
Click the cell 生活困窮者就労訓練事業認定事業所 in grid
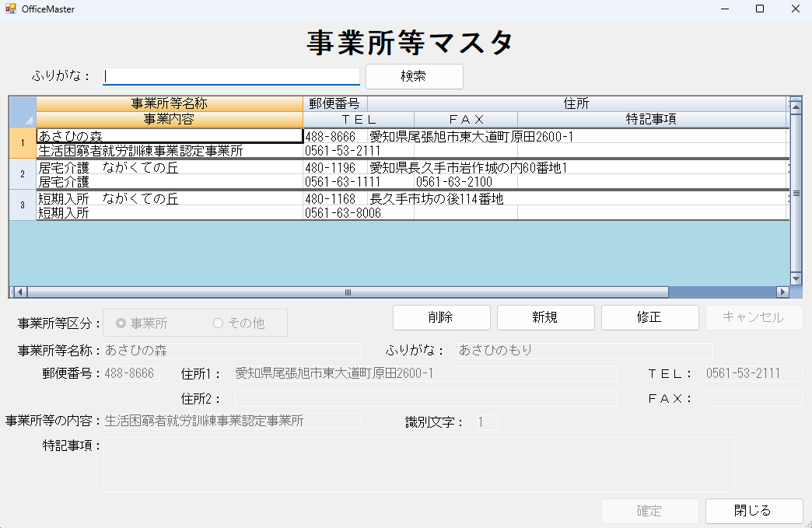click(170, 151)
